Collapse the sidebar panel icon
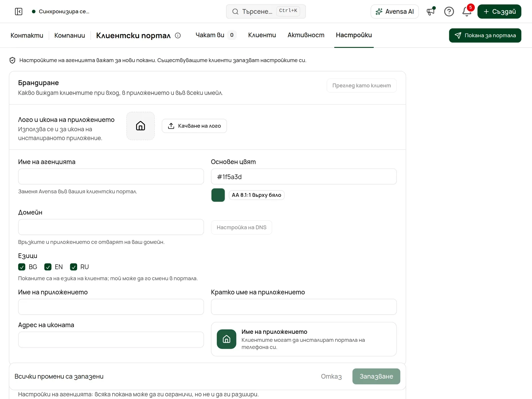 19,12
